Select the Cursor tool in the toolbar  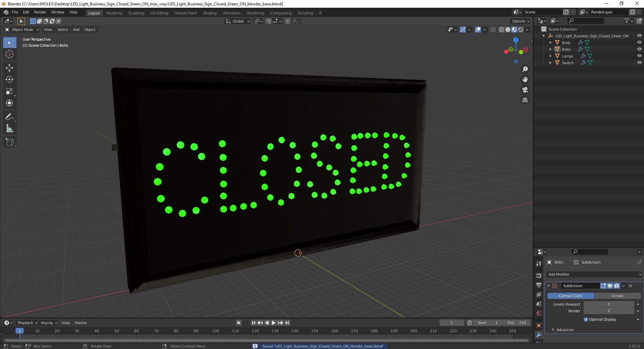click(9, 54)
